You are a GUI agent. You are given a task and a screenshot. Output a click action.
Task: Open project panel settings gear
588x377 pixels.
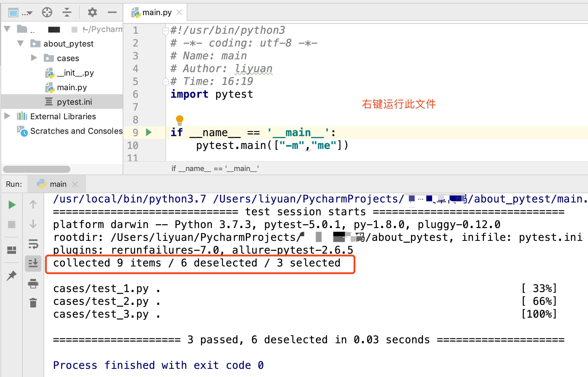click(x=92, y=12)
